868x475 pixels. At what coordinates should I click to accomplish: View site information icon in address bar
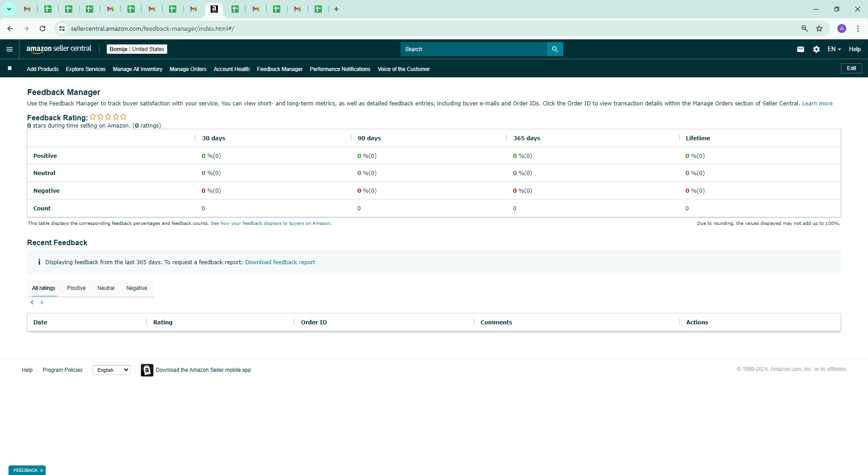(x=62, y=28)
